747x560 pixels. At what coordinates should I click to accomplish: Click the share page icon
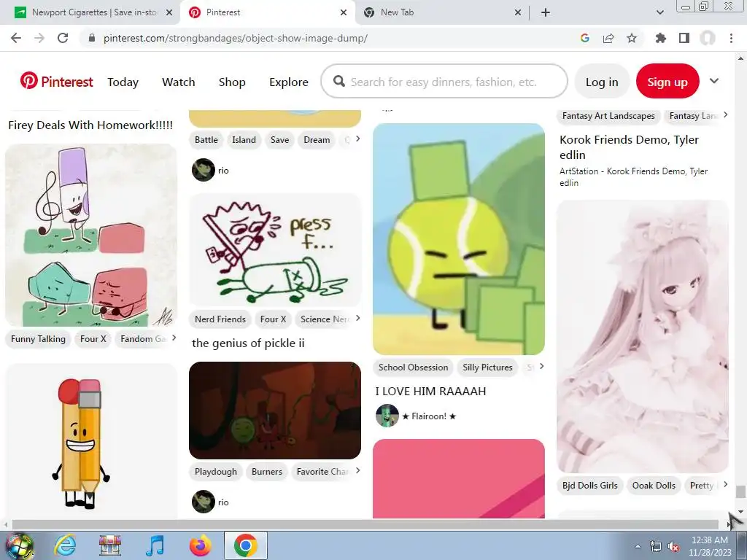coord(608,38)
